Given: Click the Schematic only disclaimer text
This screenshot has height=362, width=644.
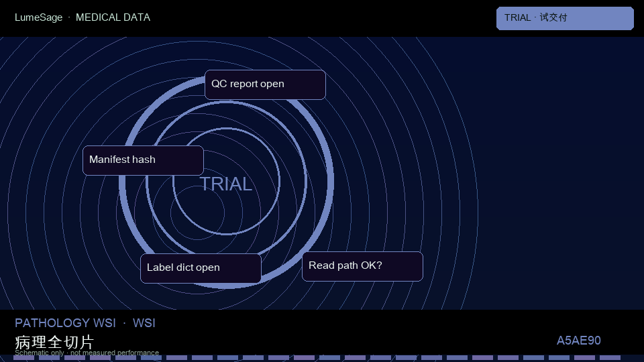Looking at the screenshot, I should (87, 353).
